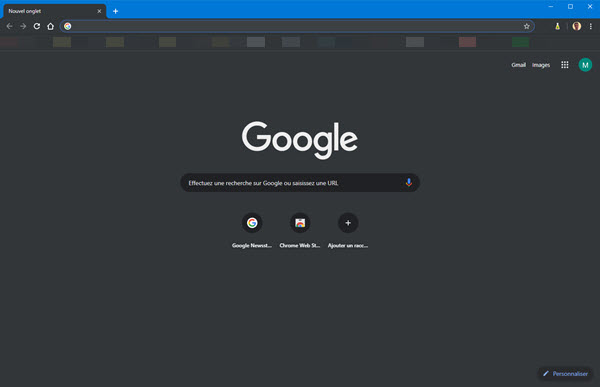Close the Chrome window
The width and height of the screenshot is (600, 387).
pyautogui.click(x=590, y=7)
